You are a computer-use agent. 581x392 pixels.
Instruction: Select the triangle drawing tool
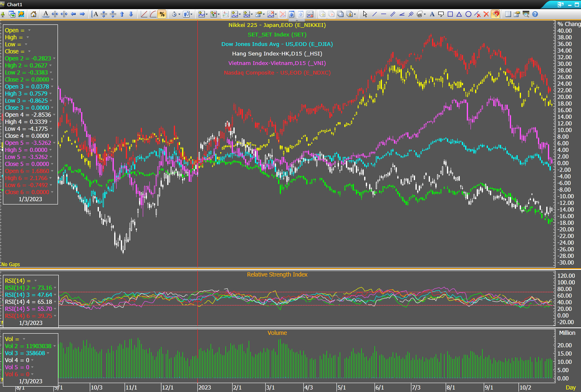point(459,14)
